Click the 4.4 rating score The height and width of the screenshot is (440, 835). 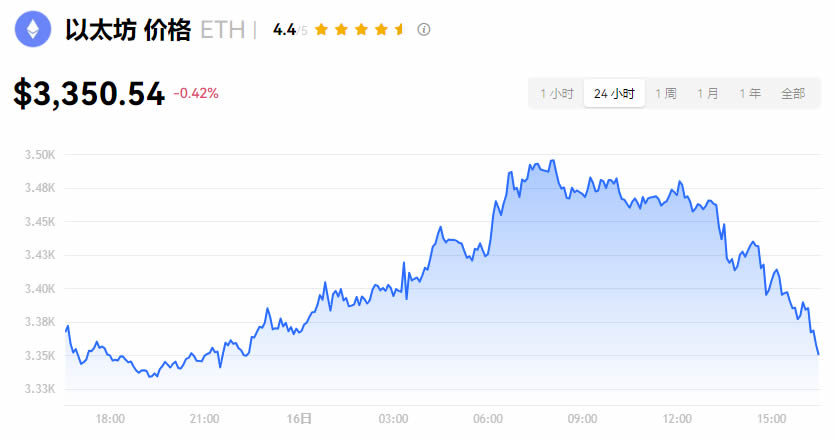(284, 30)
